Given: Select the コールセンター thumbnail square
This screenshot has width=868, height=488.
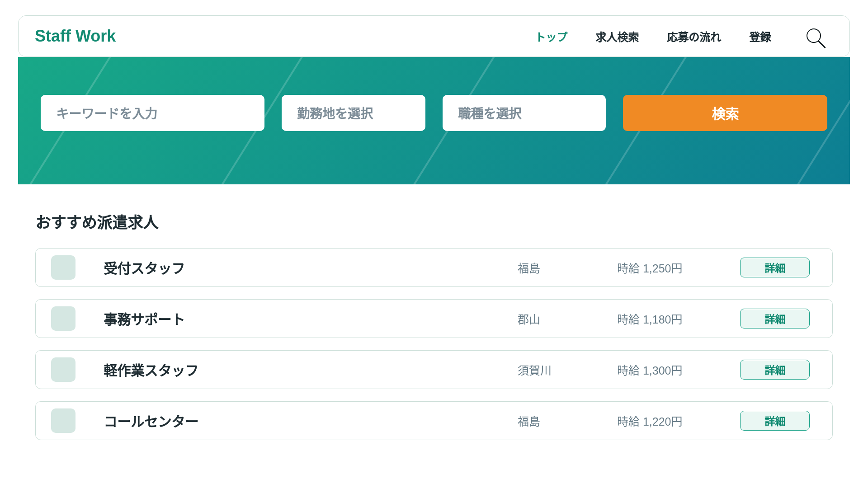Looking at the screenshot, I should (63, 421).
